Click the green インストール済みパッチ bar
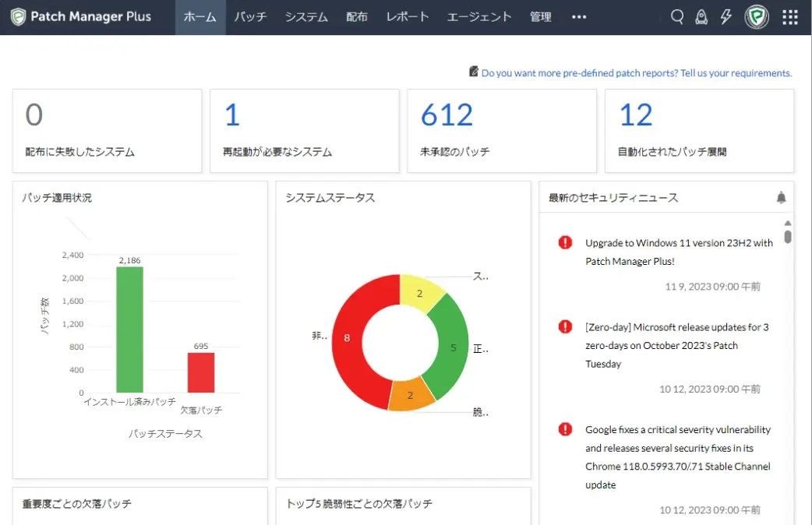 coord(129,329)
